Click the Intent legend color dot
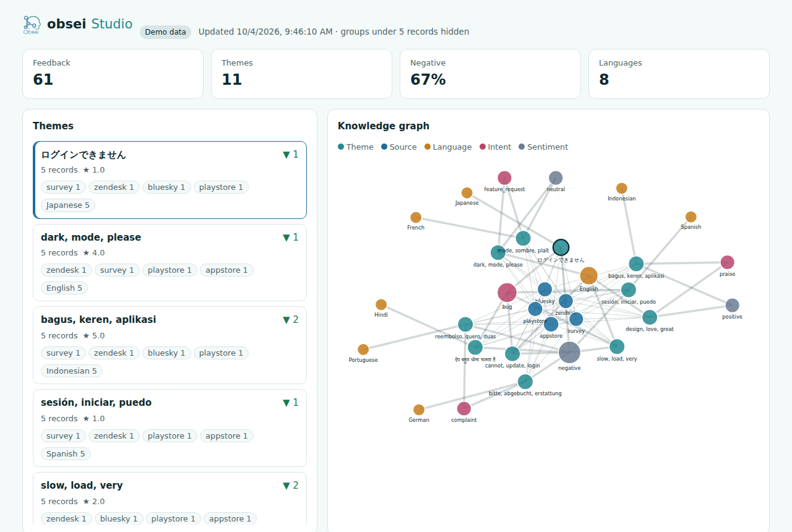 point(483,147)
